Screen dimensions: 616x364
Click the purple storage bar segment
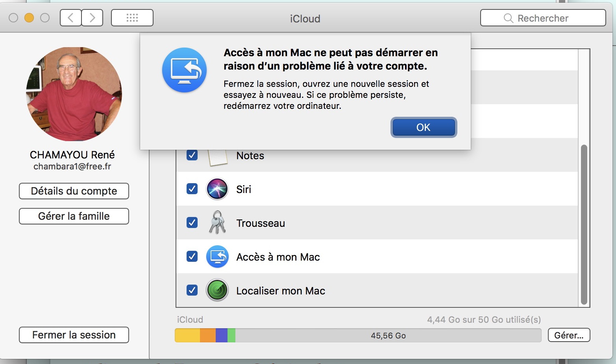[222, 335]
